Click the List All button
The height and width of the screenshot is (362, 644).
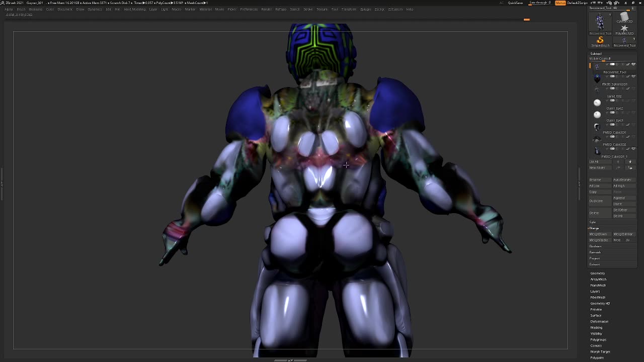click(x=600, y=161)
